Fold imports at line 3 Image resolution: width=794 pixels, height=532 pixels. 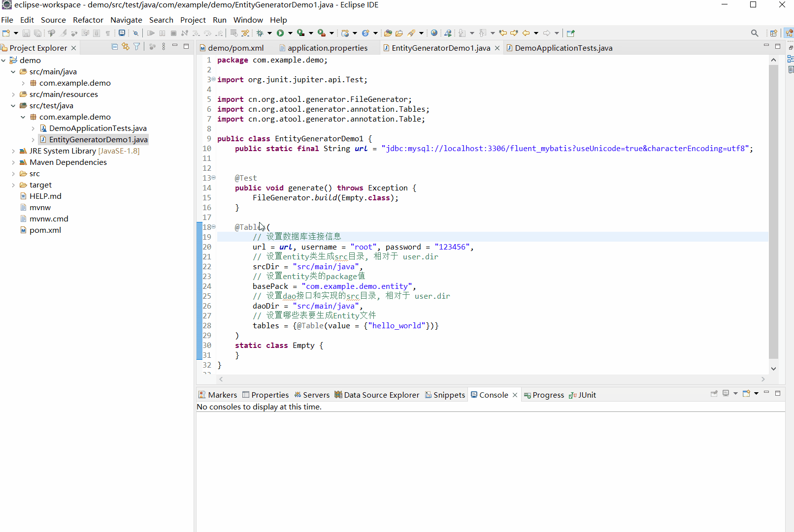point(213,79)
